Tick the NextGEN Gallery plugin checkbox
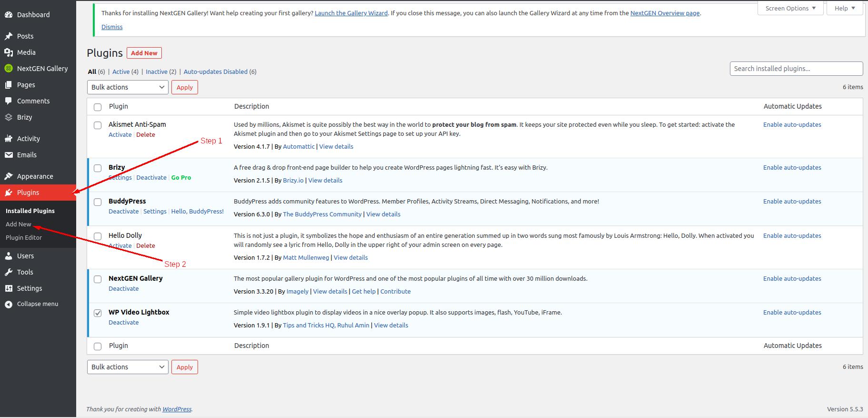868x418 pixels. click(x=98, y=279)
